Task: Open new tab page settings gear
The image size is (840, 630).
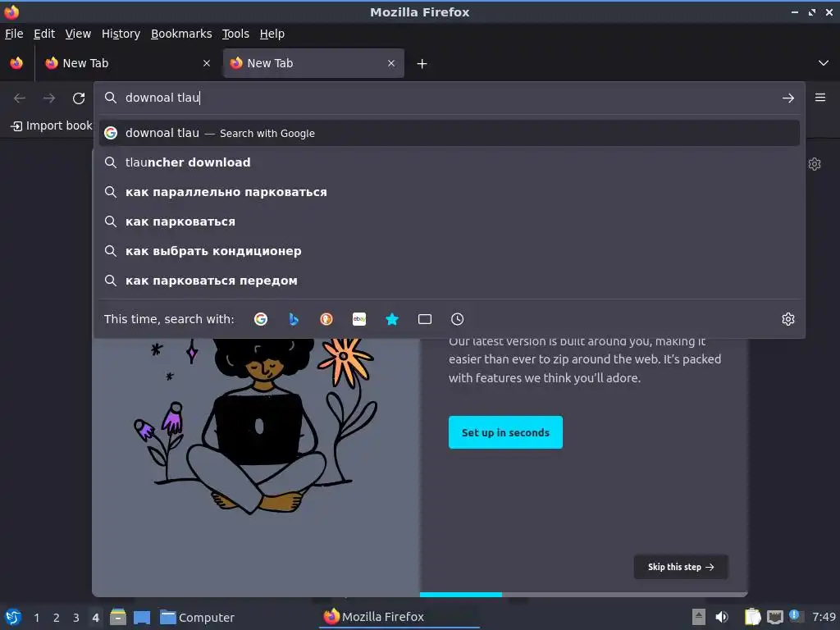Action: coord(815,164)
